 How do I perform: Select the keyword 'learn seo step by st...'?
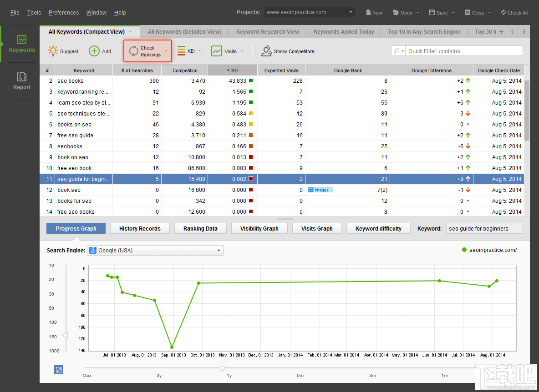click(x=83, y=103)
